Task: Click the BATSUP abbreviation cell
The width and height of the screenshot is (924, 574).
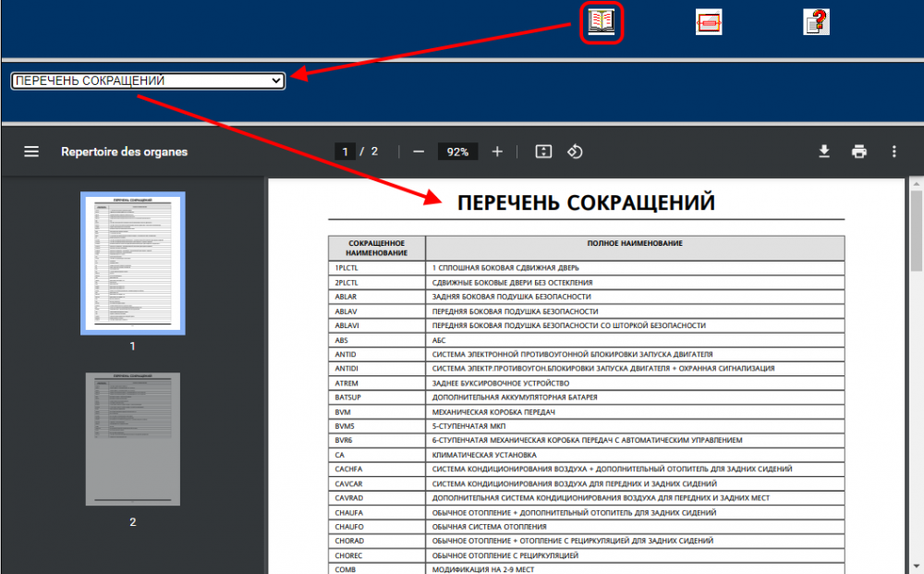Action: pos(377,397)
